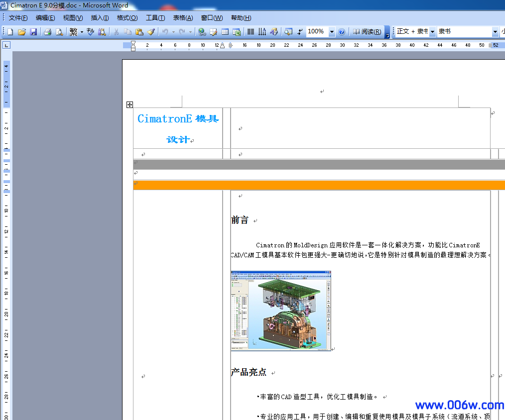
Task: Toggle the Document Map
Action: (x=288, y=32)
